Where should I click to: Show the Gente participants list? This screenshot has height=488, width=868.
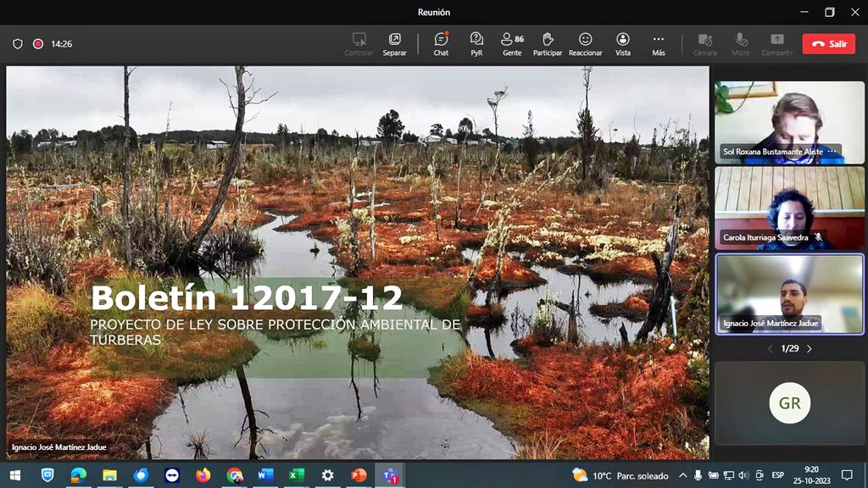coord(512,43)
